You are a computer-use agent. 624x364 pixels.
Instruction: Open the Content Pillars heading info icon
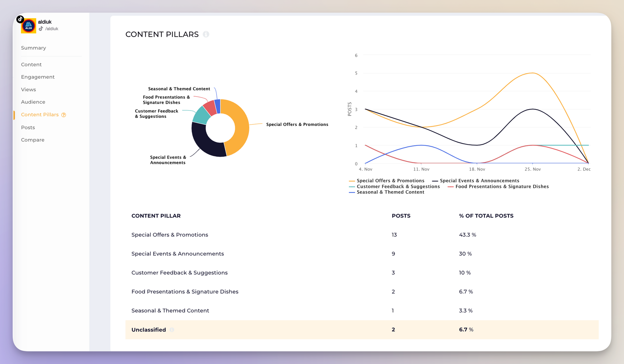(x=206, y=34)
